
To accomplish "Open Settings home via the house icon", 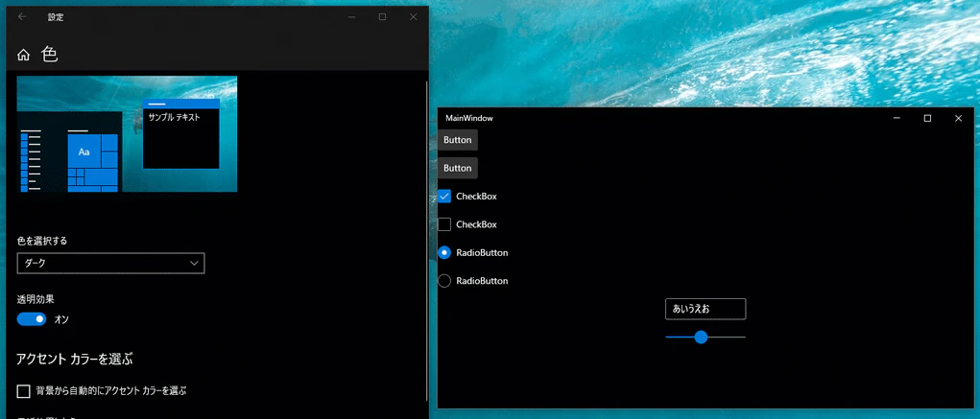I will (23, 56).
